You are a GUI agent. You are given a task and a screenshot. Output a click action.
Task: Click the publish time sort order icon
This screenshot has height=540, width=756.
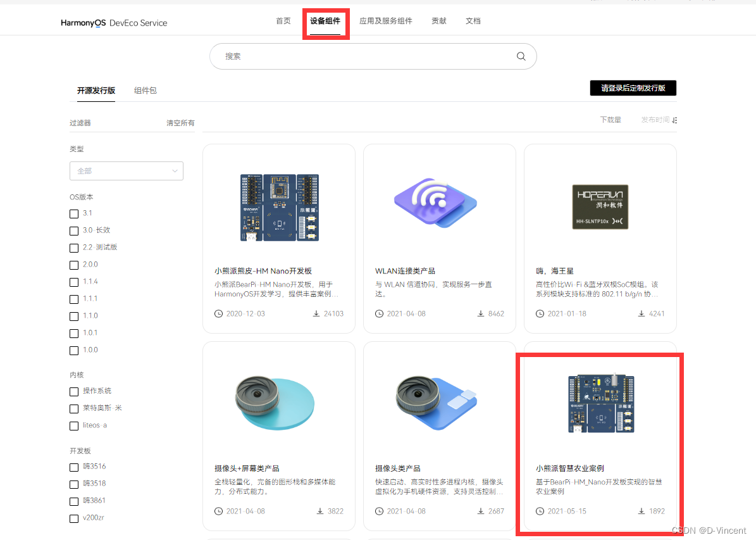coord(674,120)
